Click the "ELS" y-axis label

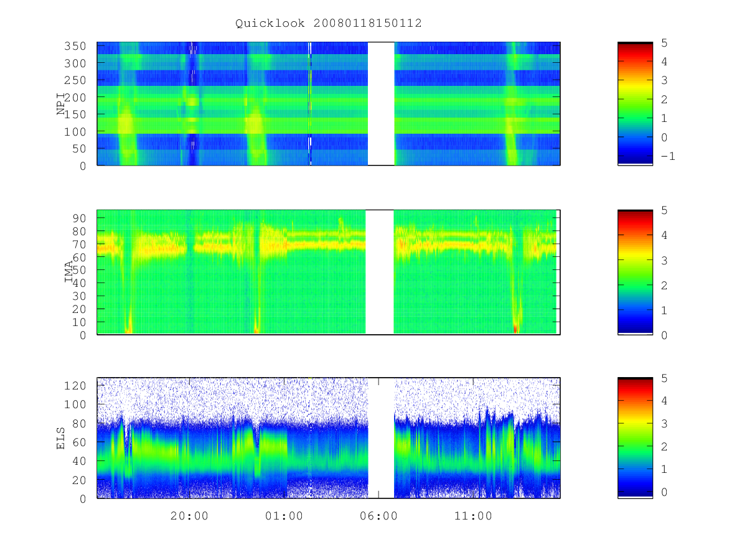click(x=61, y=438)
